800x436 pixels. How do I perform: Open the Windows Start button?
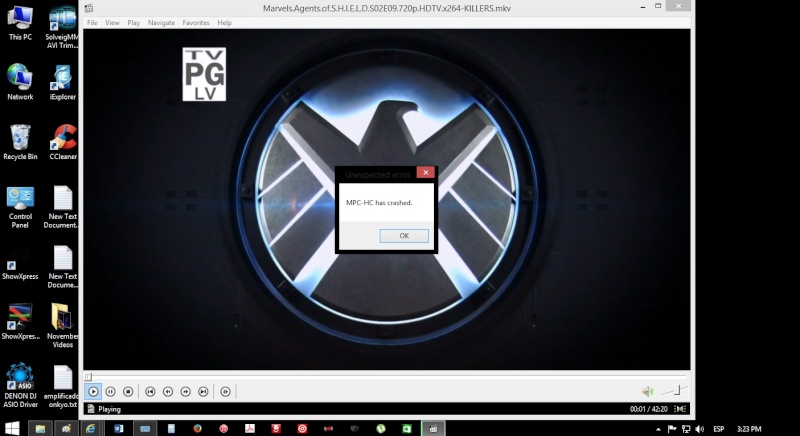pyautogui.click(x=12, y=428)
